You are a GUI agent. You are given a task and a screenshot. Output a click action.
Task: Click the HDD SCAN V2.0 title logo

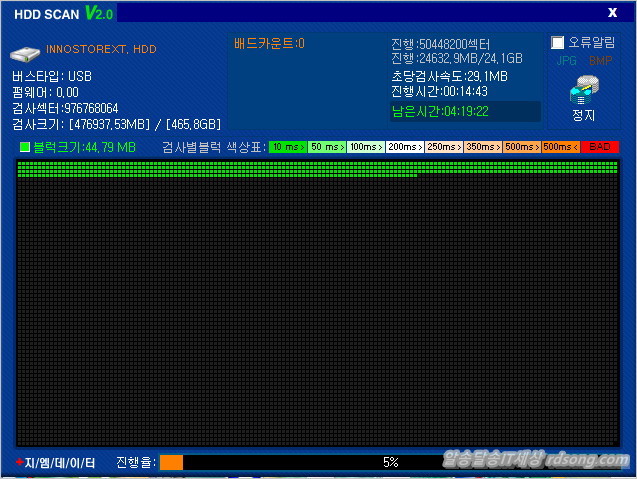click(63, 13)
